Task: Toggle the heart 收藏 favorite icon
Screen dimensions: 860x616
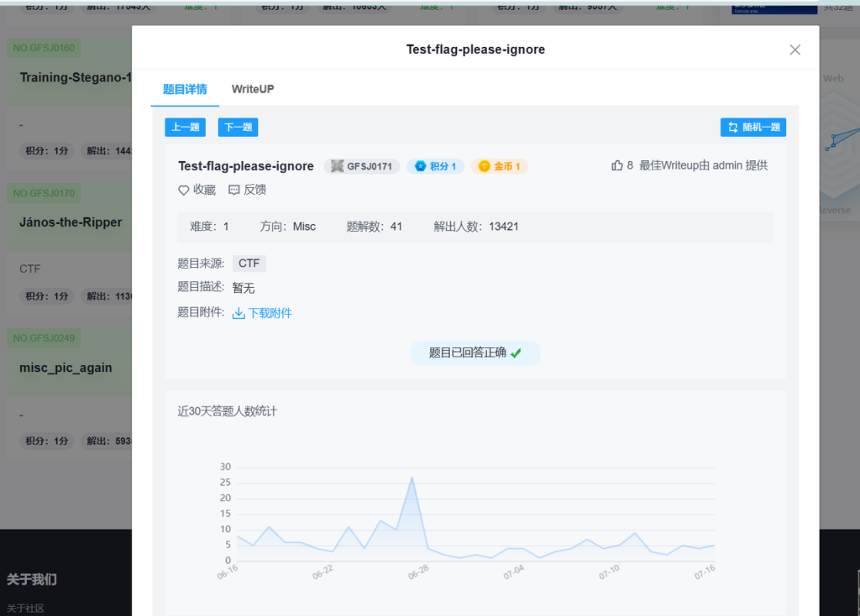Action: click(x=184, y=191)
